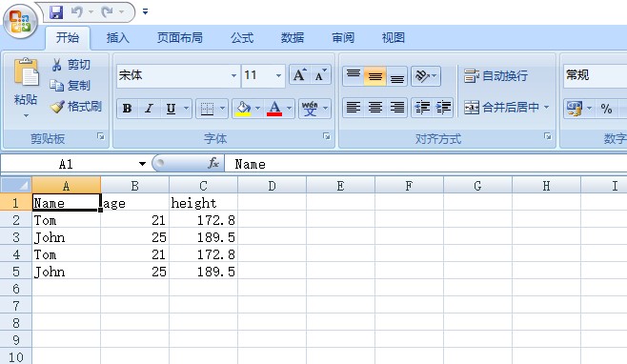Click the 自动换行 wrap text button

pyautogui.click(x=496, y=75)
